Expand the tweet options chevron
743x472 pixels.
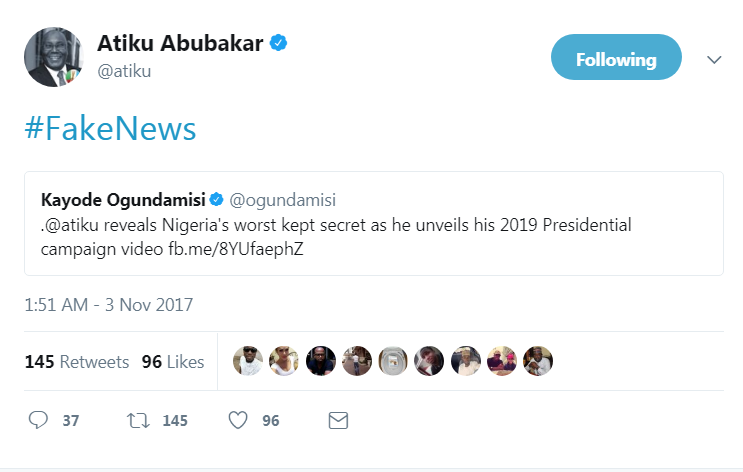(714, 60)
